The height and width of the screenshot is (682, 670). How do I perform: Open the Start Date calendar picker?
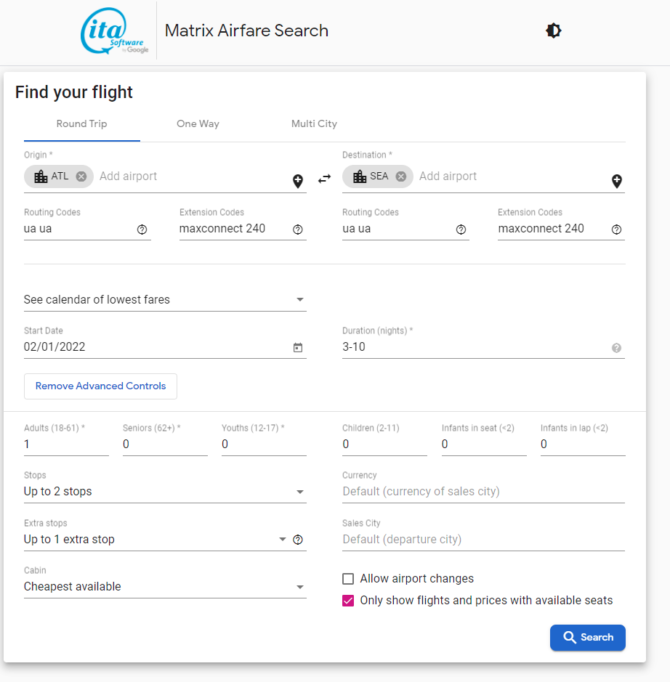(298, 348)
